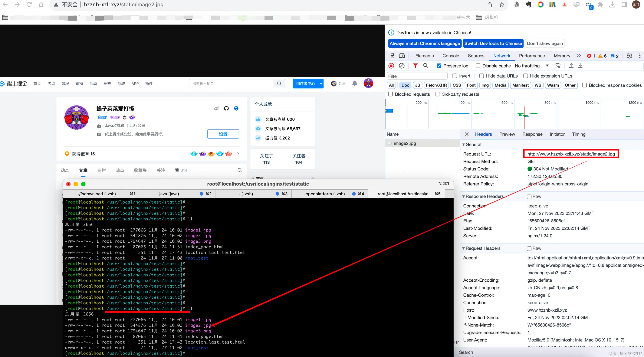Click the record network log icon

click(391, 66)
